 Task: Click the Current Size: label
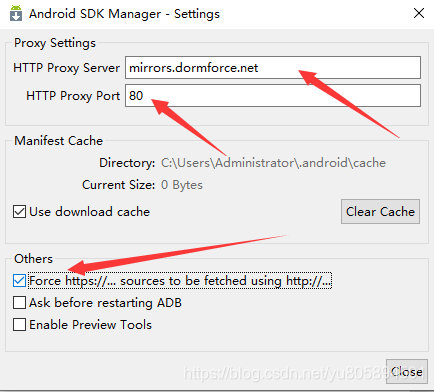119,185
